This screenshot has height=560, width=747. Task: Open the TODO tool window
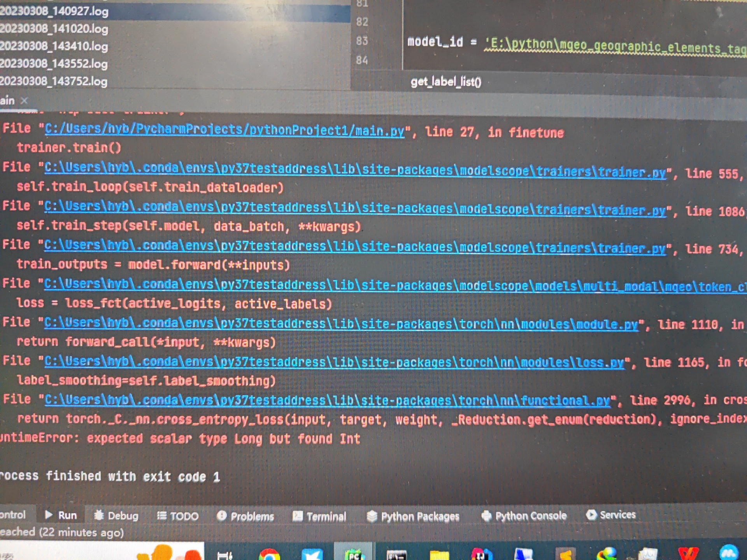pos(178,516)
